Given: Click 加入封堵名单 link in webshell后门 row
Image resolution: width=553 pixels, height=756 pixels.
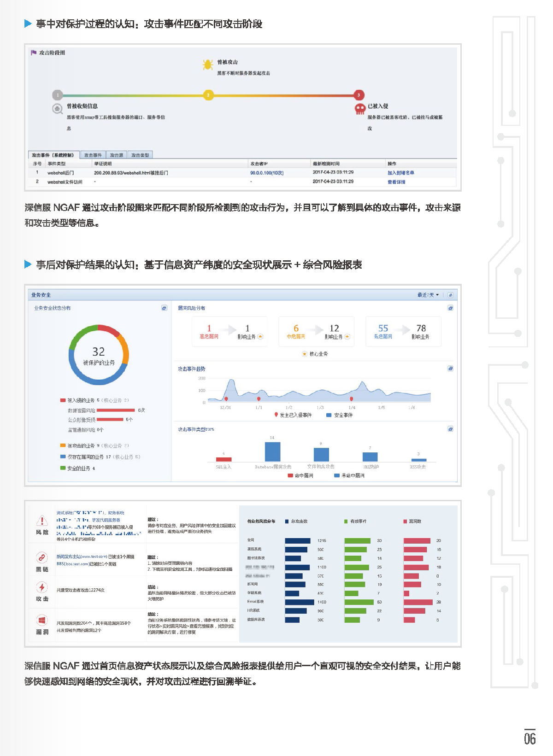Looking at the screenshot, I should [x=400, y=173].
